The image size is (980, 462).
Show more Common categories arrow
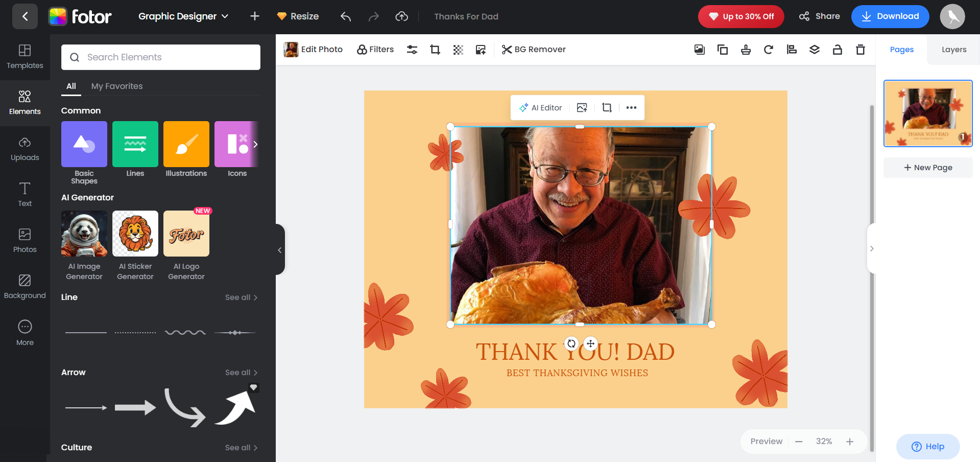pyautogui.click(x=255, y=144)
